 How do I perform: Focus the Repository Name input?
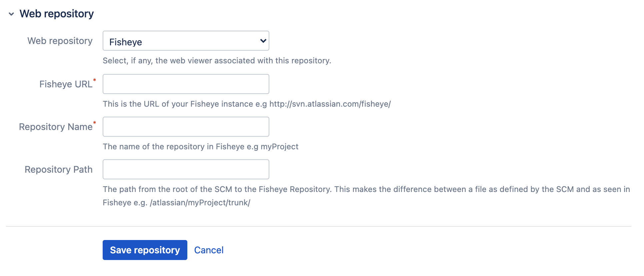tap(186, 126)
